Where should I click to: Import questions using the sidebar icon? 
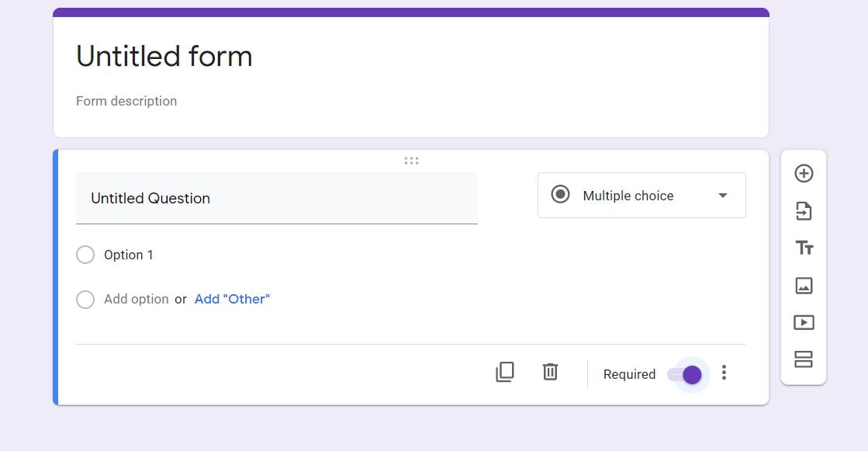click(x=804, y=211)
